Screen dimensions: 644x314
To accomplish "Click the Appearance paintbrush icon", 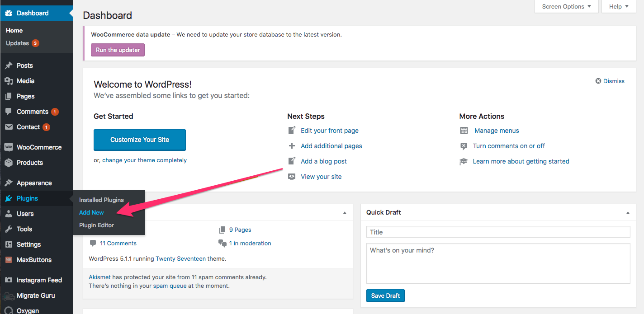I will [9, 183].
